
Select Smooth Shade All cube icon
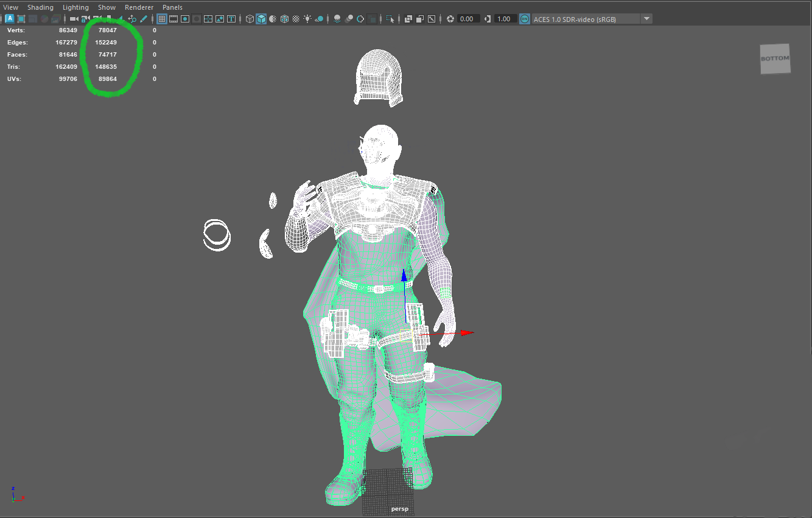(x=261, y=19)
